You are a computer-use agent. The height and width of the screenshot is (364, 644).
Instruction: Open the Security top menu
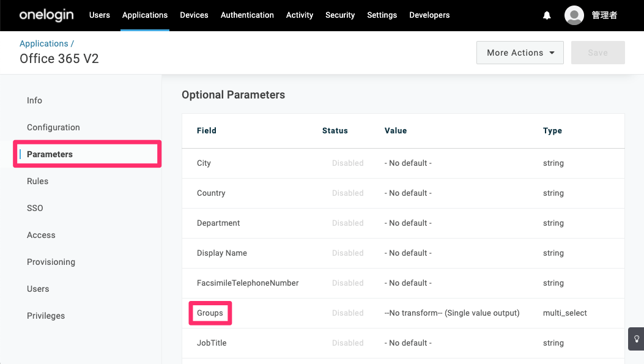340,15
